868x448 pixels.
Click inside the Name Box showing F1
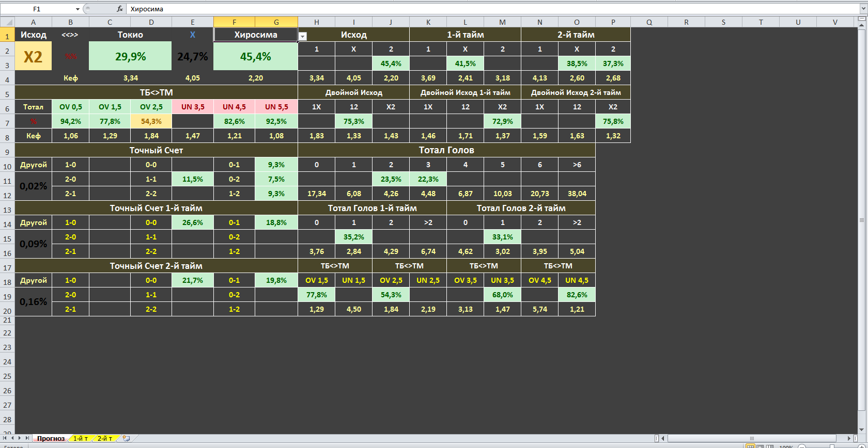37,9
